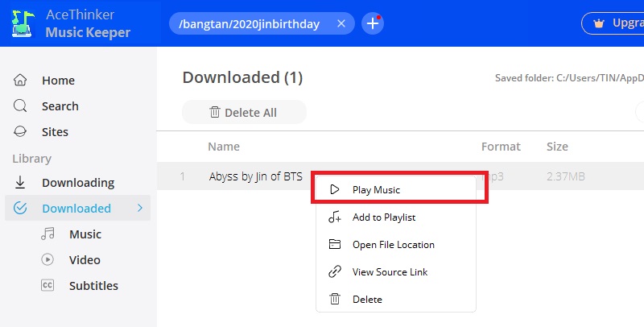644x327 pixels.
Task: Open the Sites section icon
Action: 21,132
